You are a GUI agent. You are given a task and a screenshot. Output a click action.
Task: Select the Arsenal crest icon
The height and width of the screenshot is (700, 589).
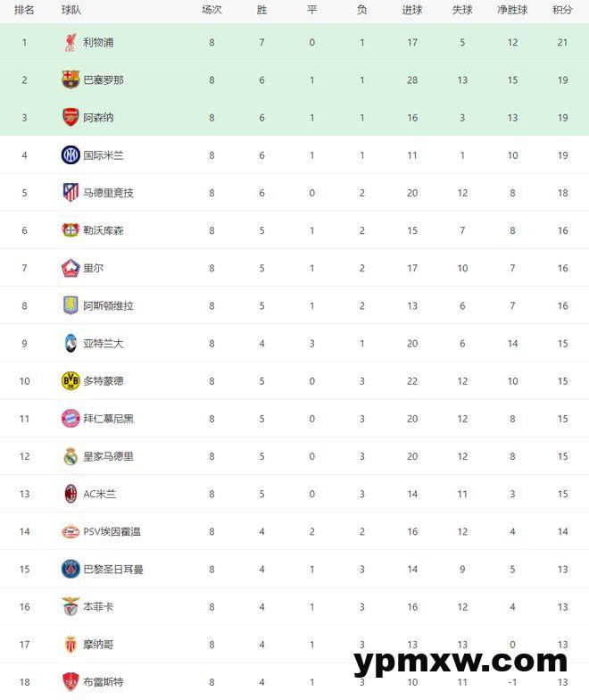(71, 117)
